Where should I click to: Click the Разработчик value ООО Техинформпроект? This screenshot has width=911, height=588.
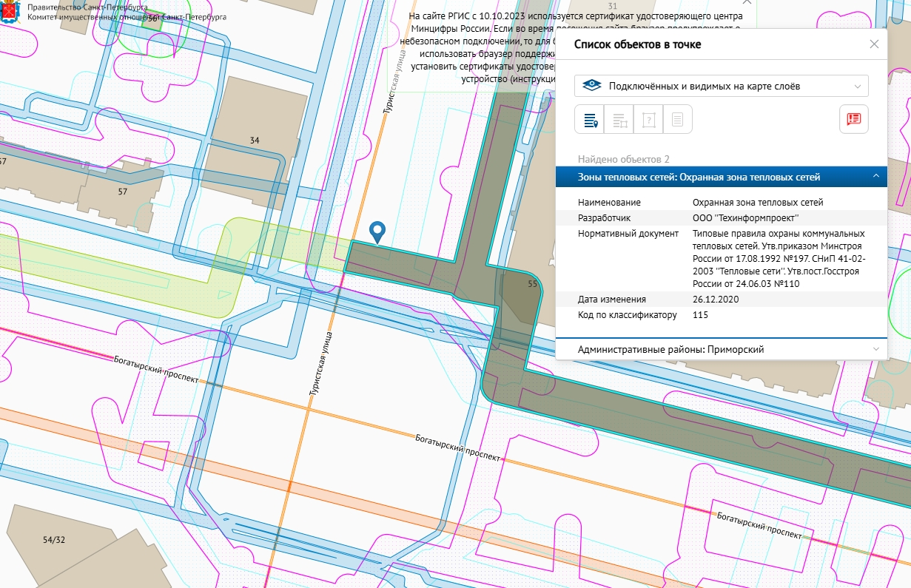[744, 218]
